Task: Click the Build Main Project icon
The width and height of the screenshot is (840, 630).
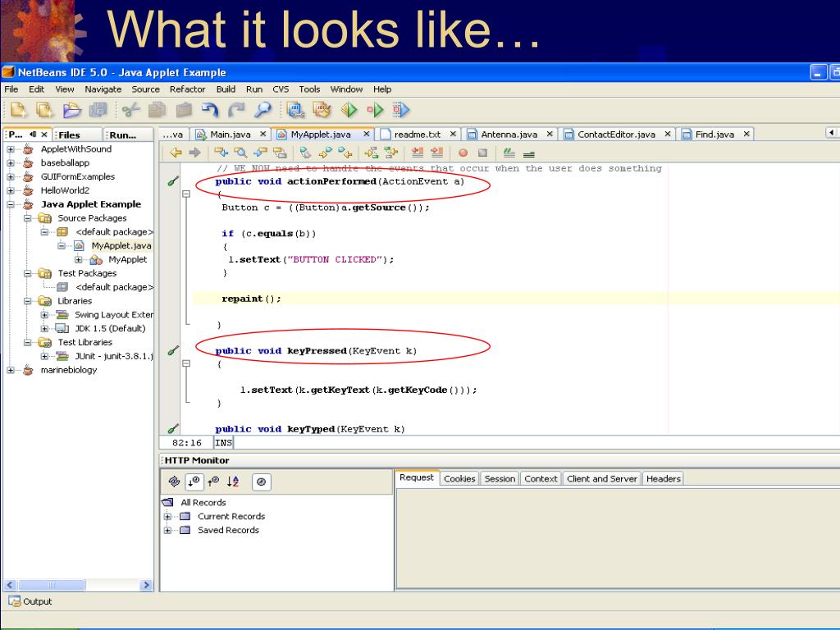Action: click(295, 110)
